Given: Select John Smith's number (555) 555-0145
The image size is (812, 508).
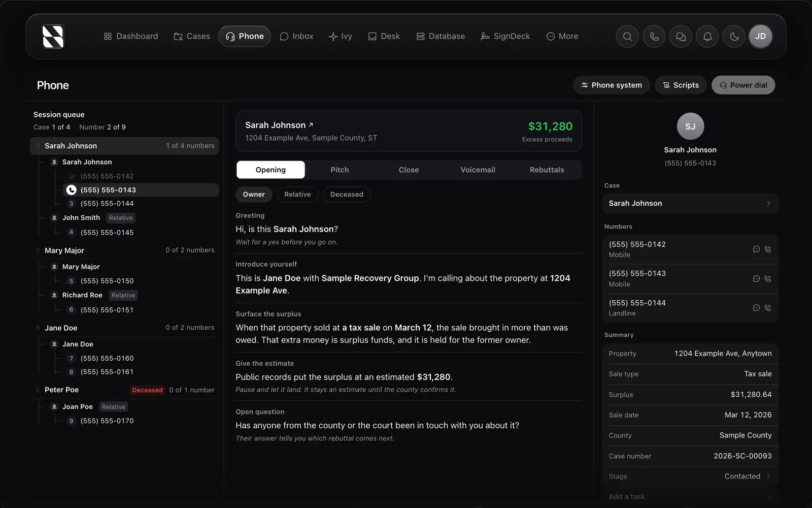Looking at the screenshot, I should 142,233.
